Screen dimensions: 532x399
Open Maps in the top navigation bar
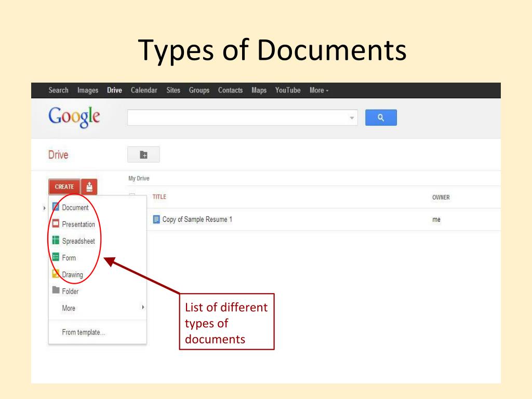pos(259,90)
